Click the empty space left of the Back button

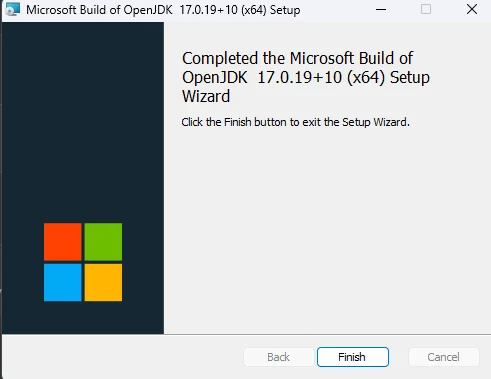[x=123, y=357]
